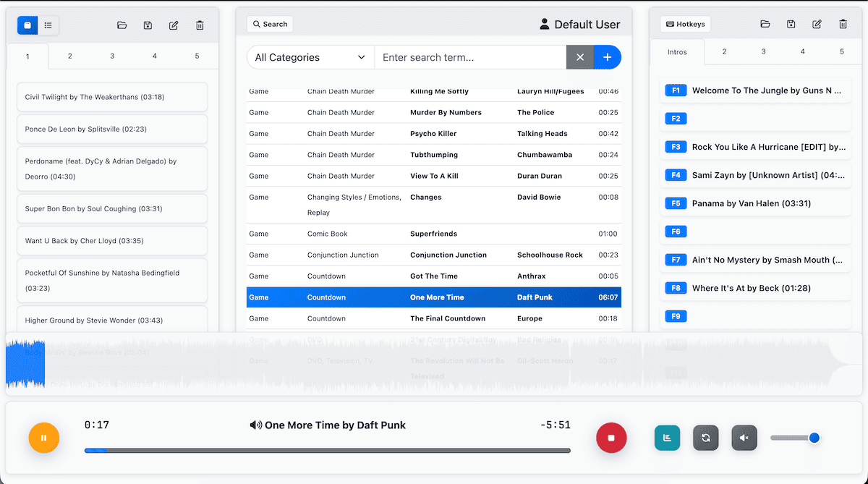Viewport: 868px width, 484px height.
Task: Click the search term input field
Action: 470,57
